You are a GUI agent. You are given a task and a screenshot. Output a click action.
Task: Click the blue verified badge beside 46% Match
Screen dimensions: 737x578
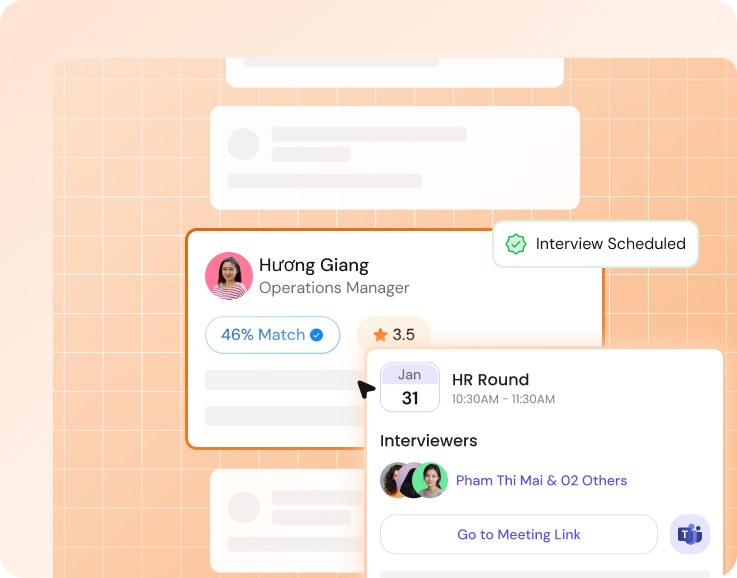(x=317, y=335)
